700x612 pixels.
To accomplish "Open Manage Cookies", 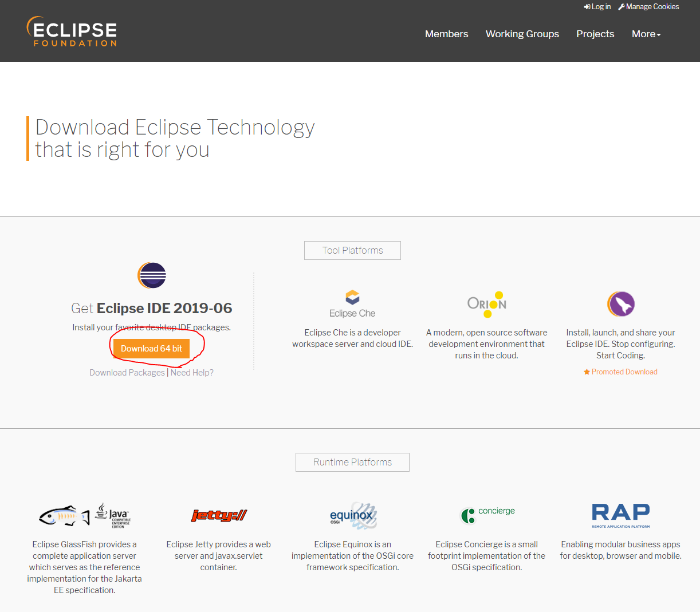I will point(648,7).
